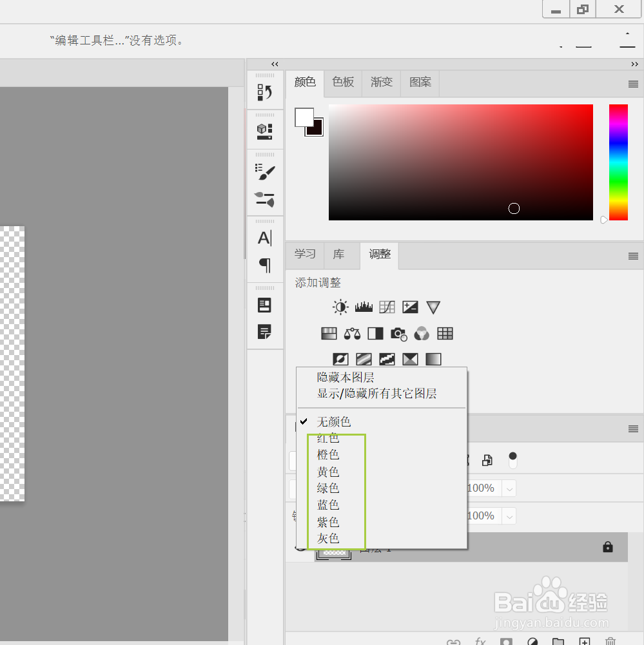Click the rainbow hue slider strip
Viewport: 644px width, 645px height.
tap(618, 162)
